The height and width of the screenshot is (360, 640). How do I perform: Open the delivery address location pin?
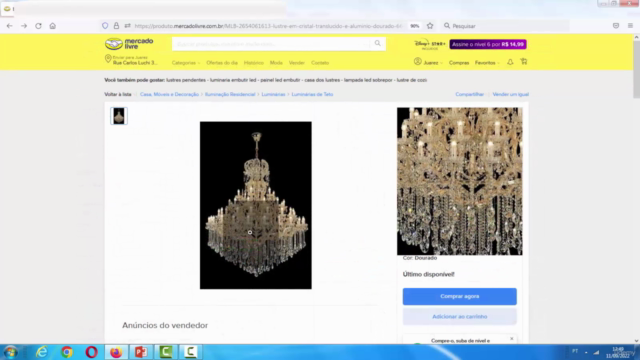pyautogui.click(x=108, y=59)
